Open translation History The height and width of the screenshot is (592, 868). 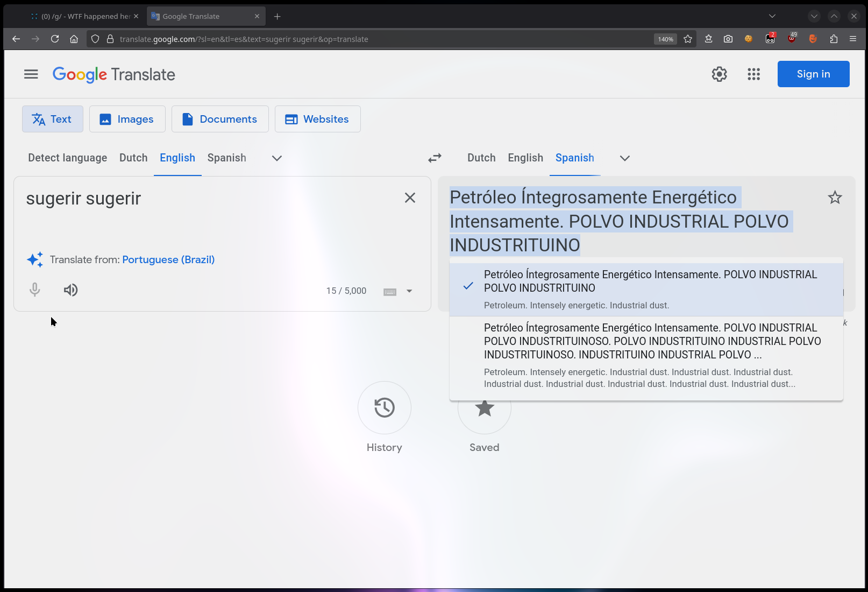385,408
